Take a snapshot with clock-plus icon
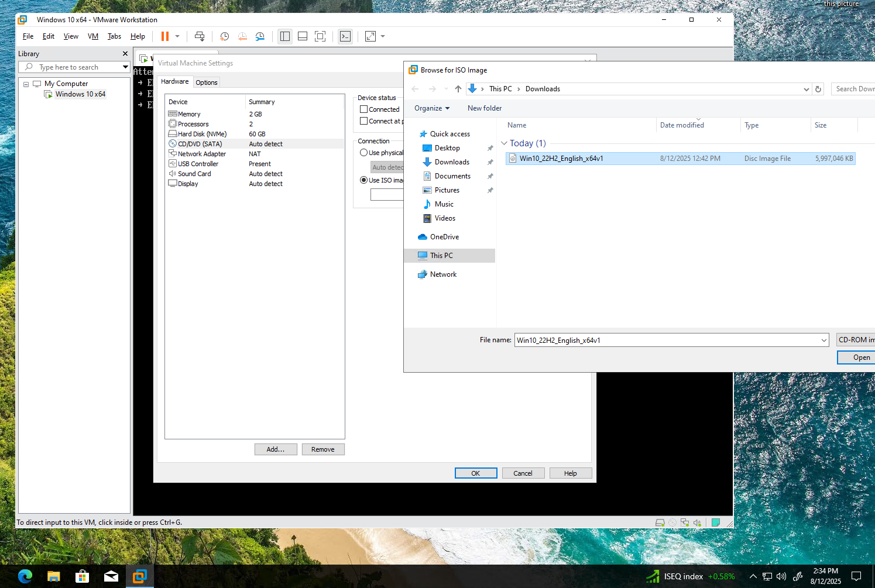The image size is (875, 588). pyautogui.click(x=224, y=36)
